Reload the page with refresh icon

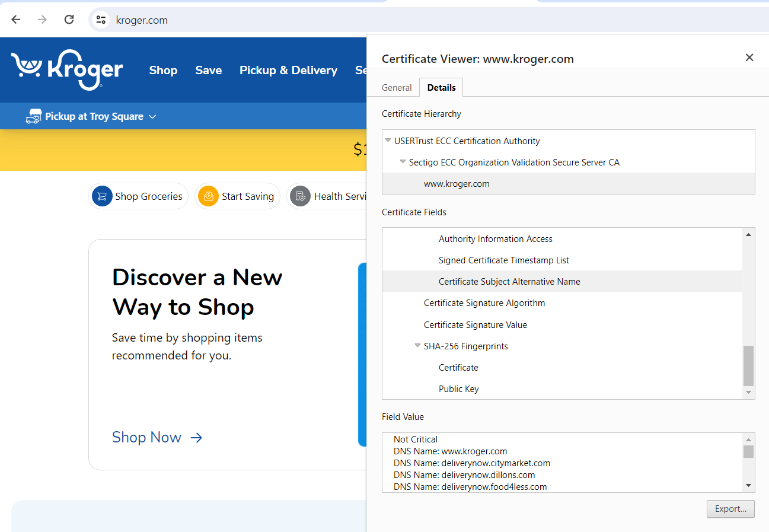[x=69, y=20]
